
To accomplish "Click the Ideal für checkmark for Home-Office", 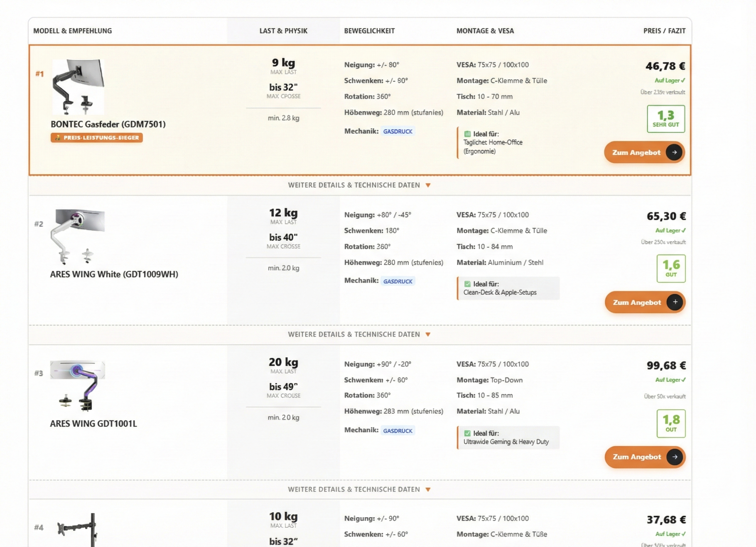I will coord(467,134).
